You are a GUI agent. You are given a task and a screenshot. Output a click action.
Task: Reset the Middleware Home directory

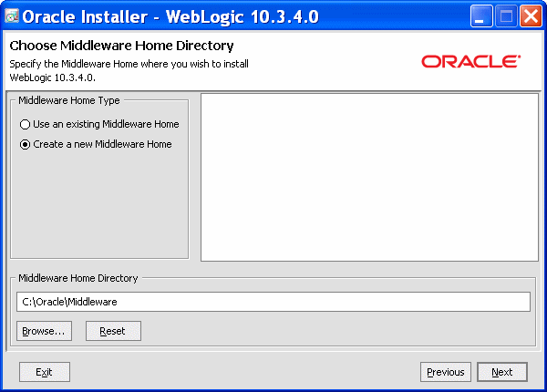113,331
